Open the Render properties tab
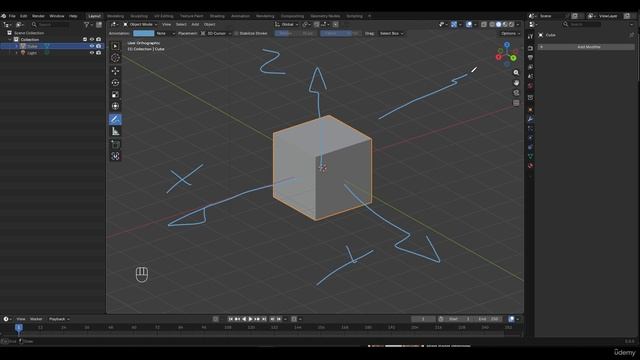640x360 pixels. (x=530, y=48)
